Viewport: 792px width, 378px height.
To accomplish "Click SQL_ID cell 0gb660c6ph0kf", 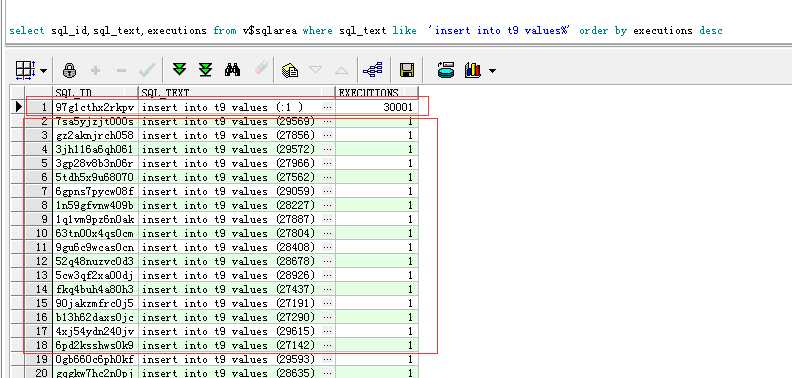I will point(95,359).
